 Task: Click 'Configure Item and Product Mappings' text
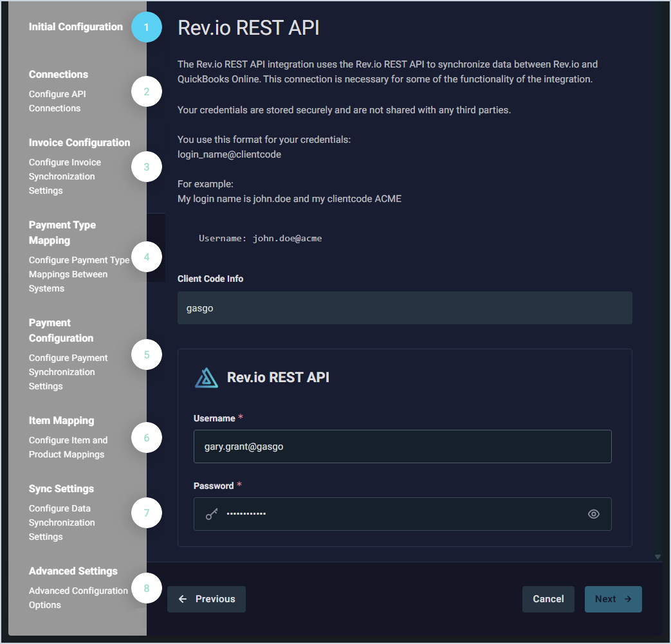pos(68,447)
